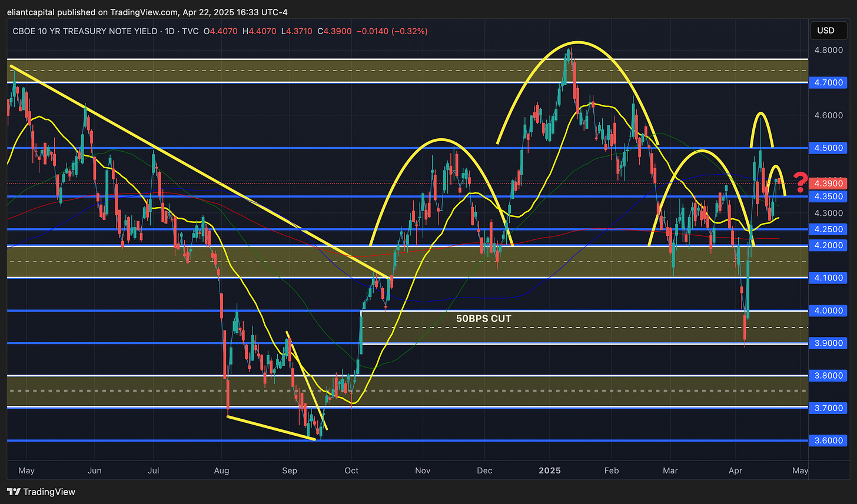Click the Apr label on time axis
Viewport: 857px width, 504px height.
click(x=736, y=470)
